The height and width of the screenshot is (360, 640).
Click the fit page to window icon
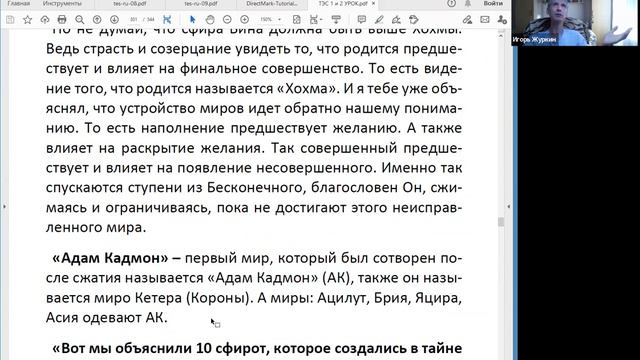point(297,20)
